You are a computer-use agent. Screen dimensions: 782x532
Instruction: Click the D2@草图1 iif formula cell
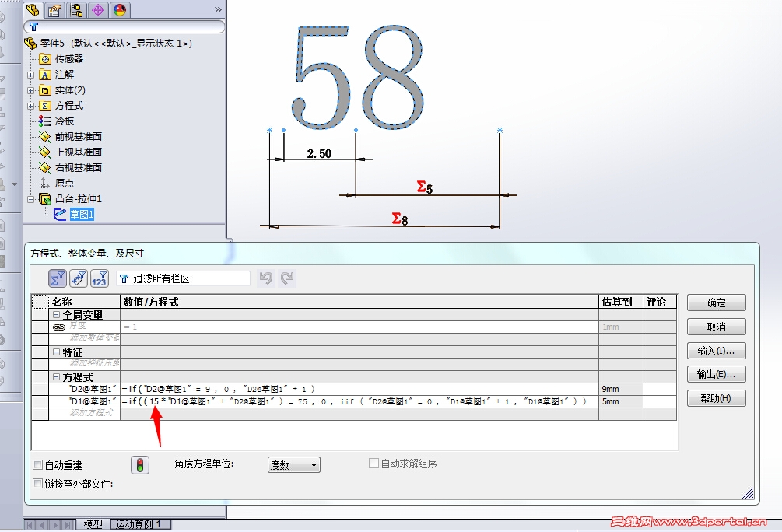pyautogui.click(x=359, y=389)
